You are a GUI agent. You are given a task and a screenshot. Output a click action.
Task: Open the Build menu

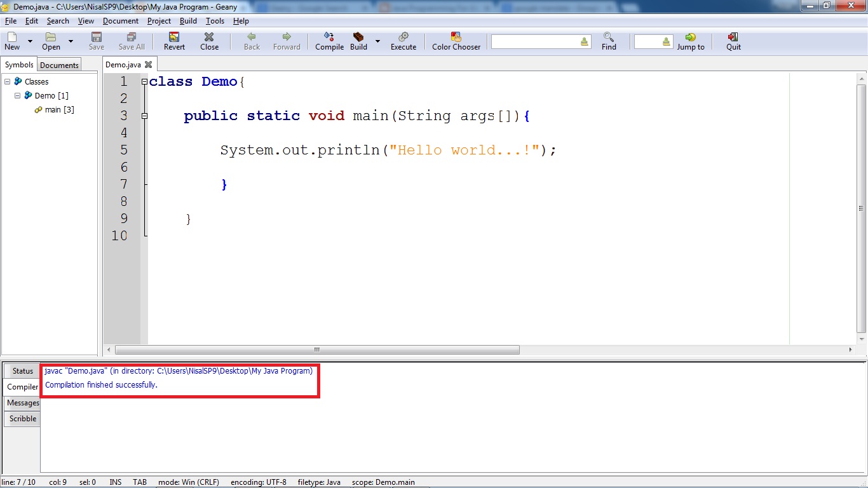(x=188, y=21)
